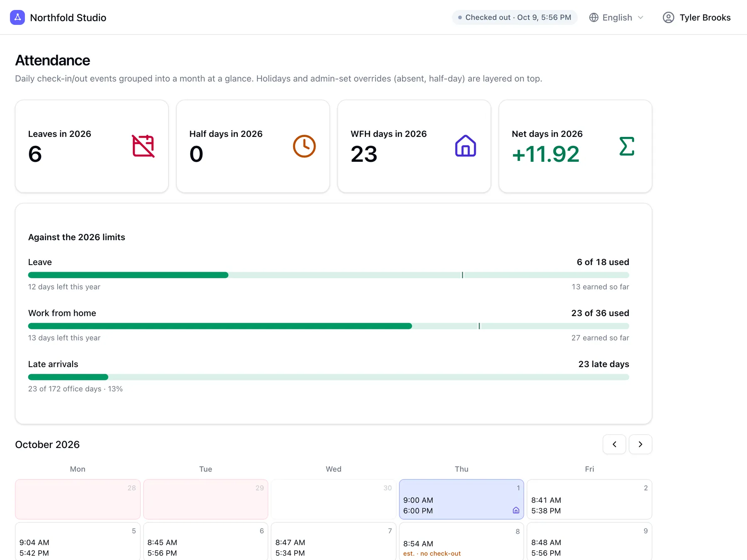The height and width of the screenshot is (560, 747).
Task: Select the October 9 calendar cell
Action: pyautogui.click(x=589, y=541)
